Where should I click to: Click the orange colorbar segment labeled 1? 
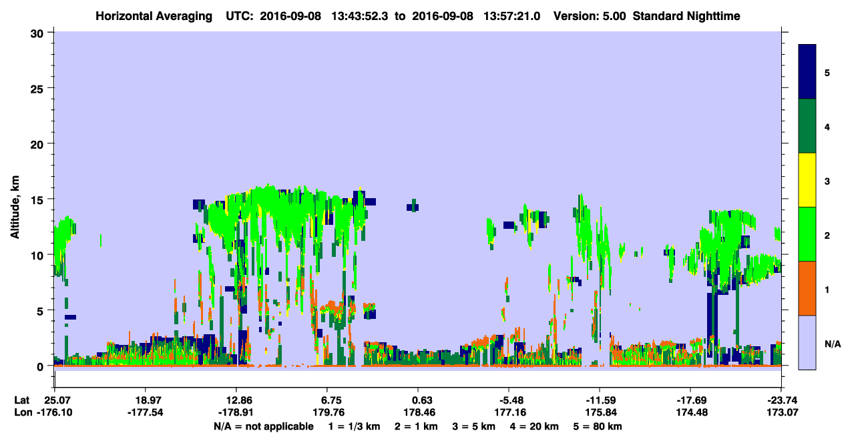click(807, 288)
